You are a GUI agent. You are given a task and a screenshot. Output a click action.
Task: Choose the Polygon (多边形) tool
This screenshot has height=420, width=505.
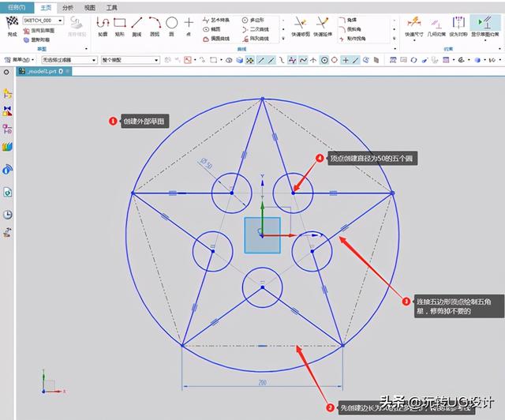253,20
